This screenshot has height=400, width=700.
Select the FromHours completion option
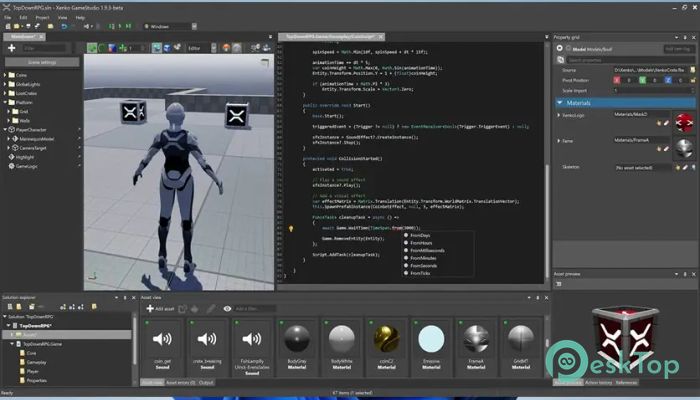click(x=421, y=243)
